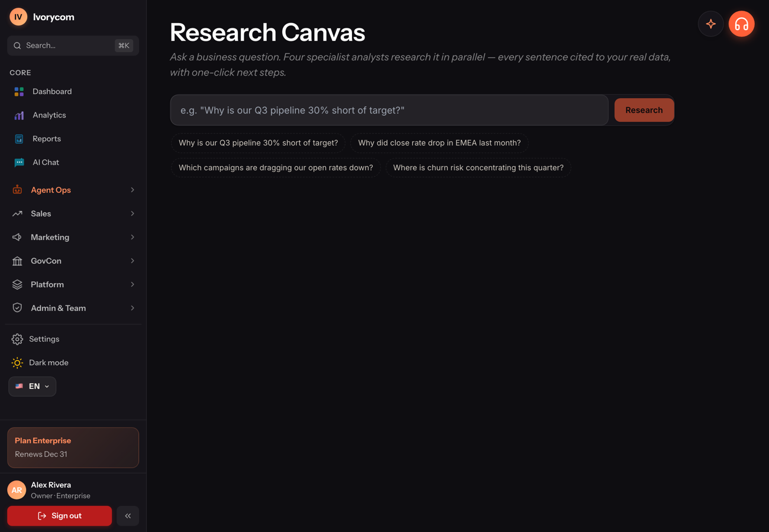The width and height of the screenshot is (769, 532).
Task: Click the Platform layers icon
Action: tap(17, 284)
